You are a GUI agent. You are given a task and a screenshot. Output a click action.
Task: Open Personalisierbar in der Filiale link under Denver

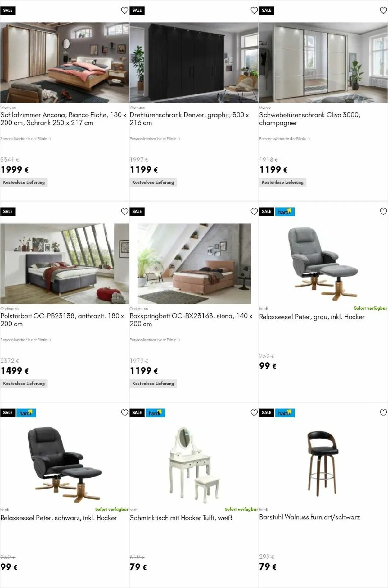155,139
